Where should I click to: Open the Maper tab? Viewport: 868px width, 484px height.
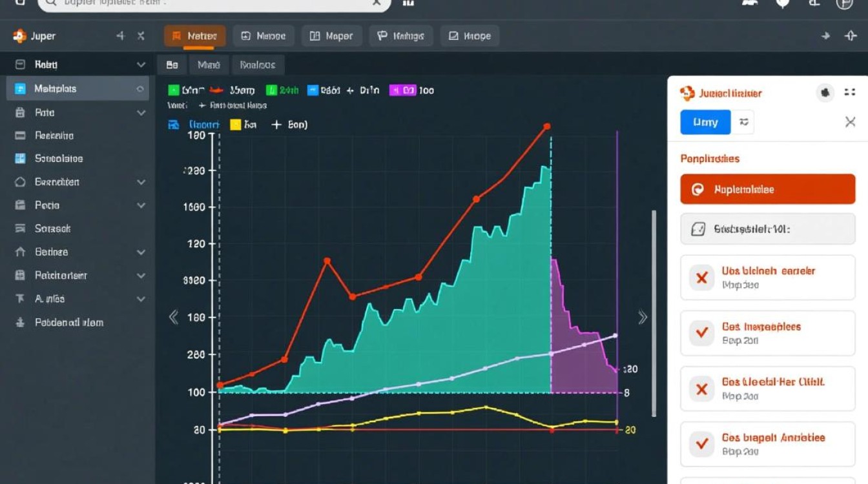click(x=331, y=37)
